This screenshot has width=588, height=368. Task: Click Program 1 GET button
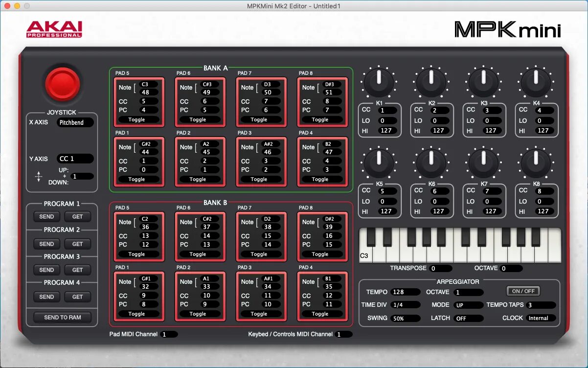click(78, 216)
